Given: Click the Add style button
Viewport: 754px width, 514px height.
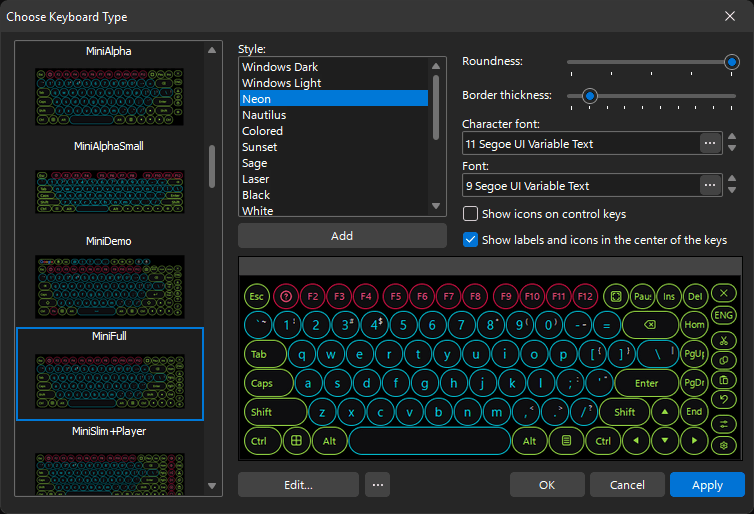Looking at the screenshot, I should coord(342,236).
